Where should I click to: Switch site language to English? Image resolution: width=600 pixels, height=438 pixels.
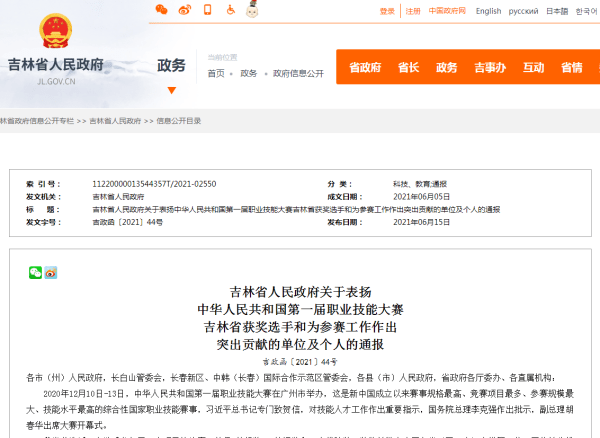coord(488,11)
